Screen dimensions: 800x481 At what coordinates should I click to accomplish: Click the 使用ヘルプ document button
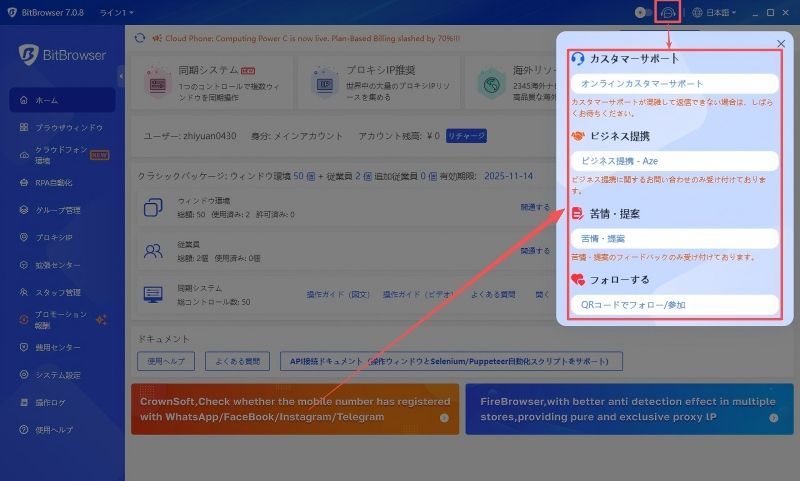click(x=166, y=361)
